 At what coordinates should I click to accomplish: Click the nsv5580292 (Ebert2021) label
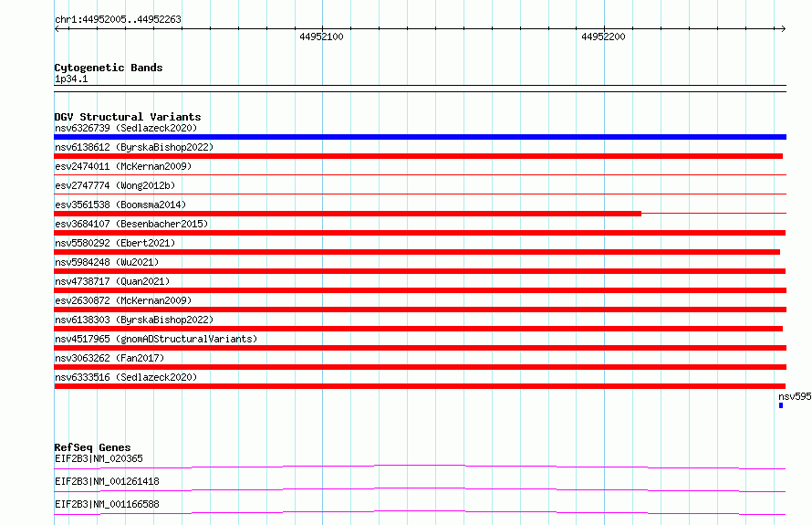point(115,243)
